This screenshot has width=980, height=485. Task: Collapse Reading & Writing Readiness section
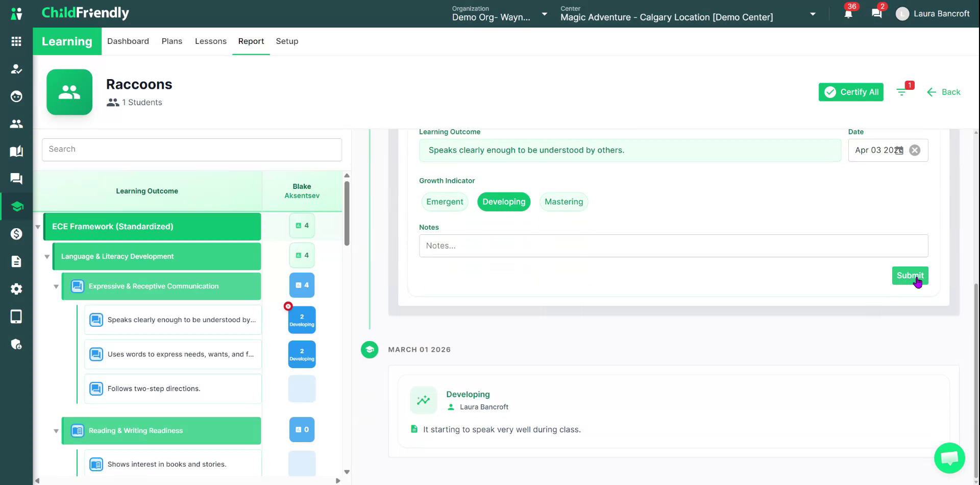click(56, 431)
